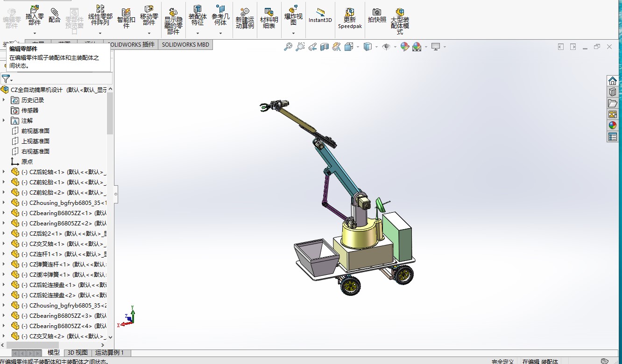The width and height of the screenshot is (622, 364).
Task: Expand 历史记录 tree node
Action: pos(4,100)
